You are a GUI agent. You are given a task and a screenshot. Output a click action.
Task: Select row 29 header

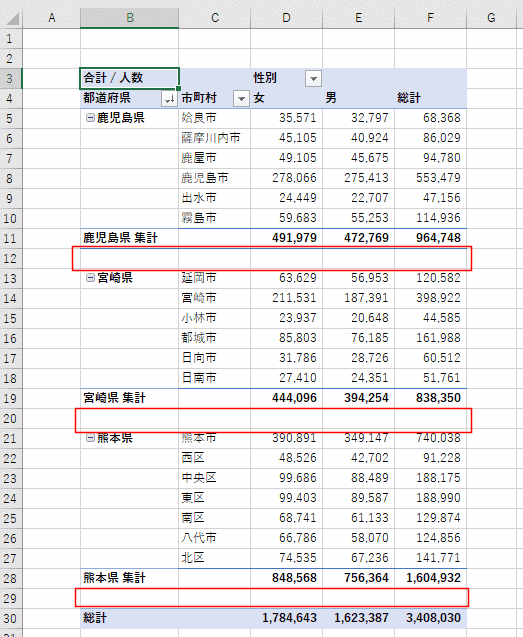pyautogui.click(x=11, y=598)
